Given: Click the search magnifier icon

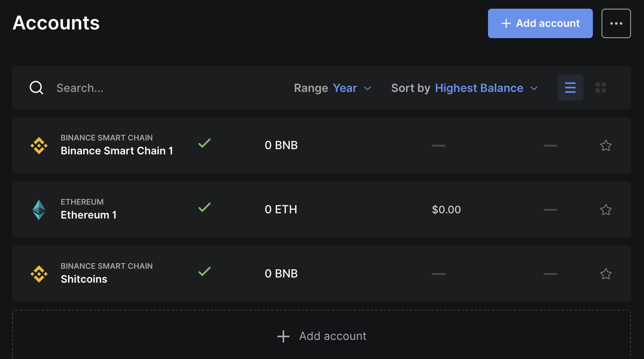Looking at the screenshot, I should tap(36, 88).
